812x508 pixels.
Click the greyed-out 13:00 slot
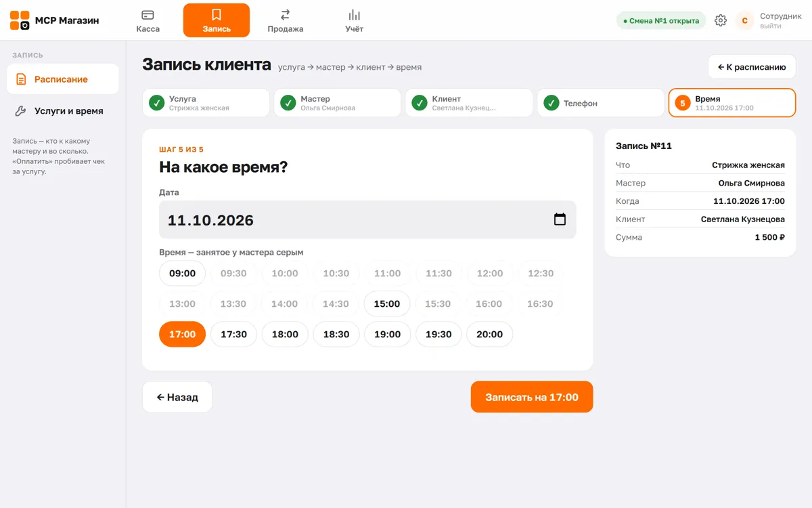point(182,304)
